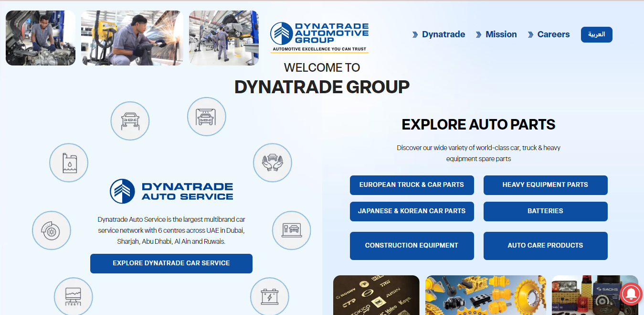
Task: Click the Dynatrade Automotive Group logo
Action: pyautogui.click(x=319, y=37)
